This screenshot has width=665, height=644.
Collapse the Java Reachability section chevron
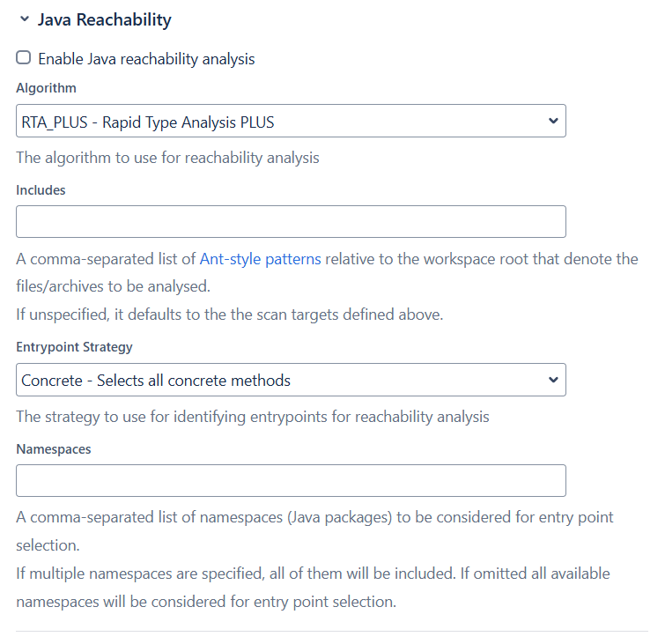click(24, 19)
